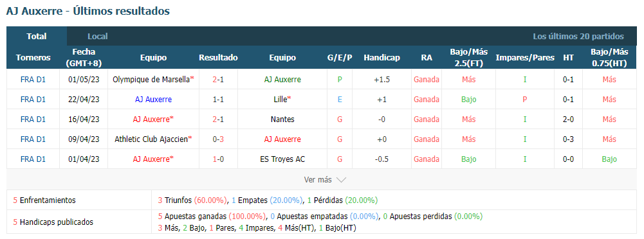Open Olympique de Marsella team link
Screen dimensions: 644x239
[x=152, y=80]
